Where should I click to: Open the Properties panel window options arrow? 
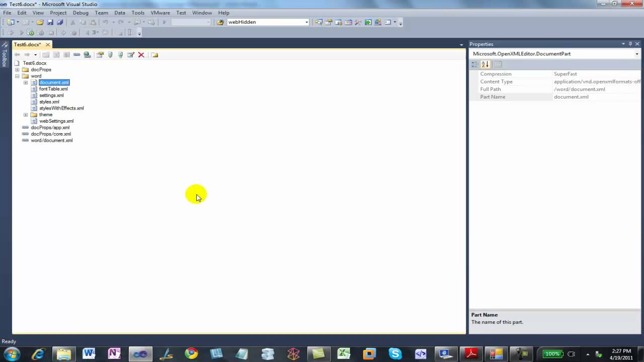623,44
